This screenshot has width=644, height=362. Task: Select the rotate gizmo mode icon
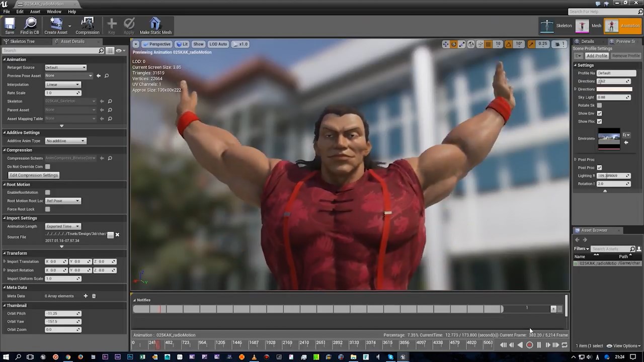[x=453, y=44]
